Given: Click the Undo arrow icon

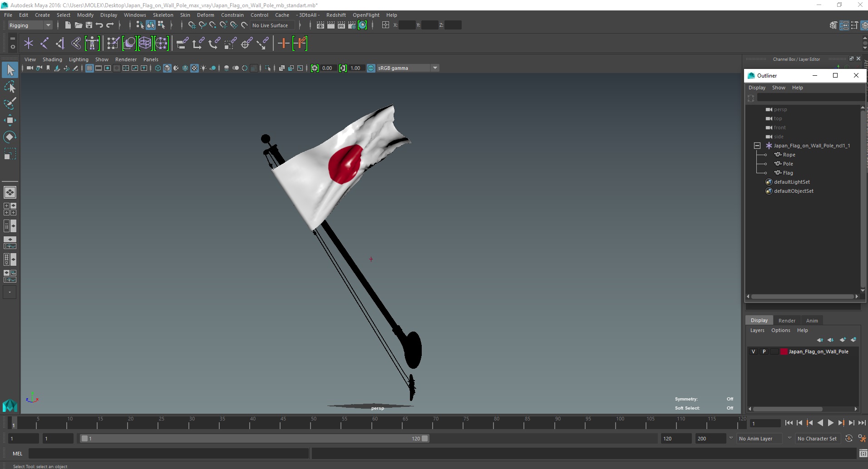Looking at the screenshot, I should (x=99, y=25).
